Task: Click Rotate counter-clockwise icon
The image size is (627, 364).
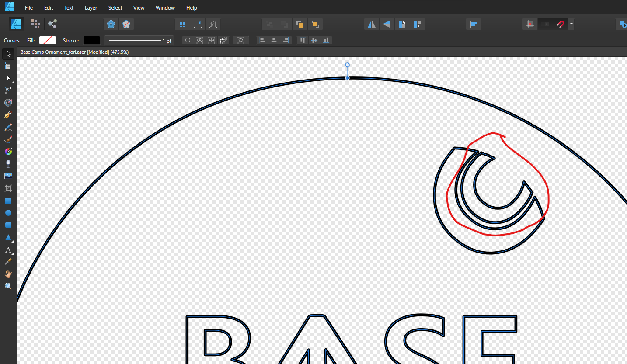Action: pos(402,24)
